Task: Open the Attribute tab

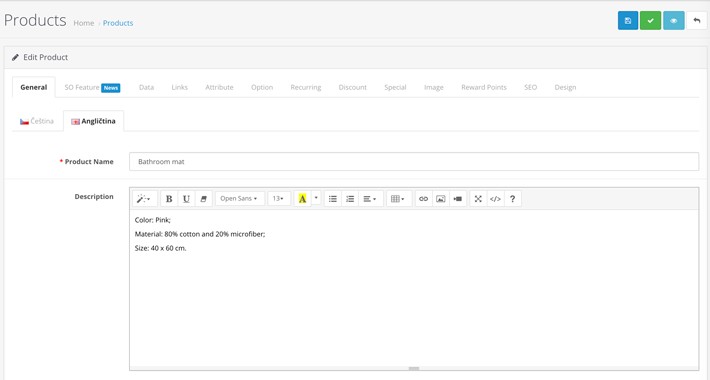Action: [219, 87]
